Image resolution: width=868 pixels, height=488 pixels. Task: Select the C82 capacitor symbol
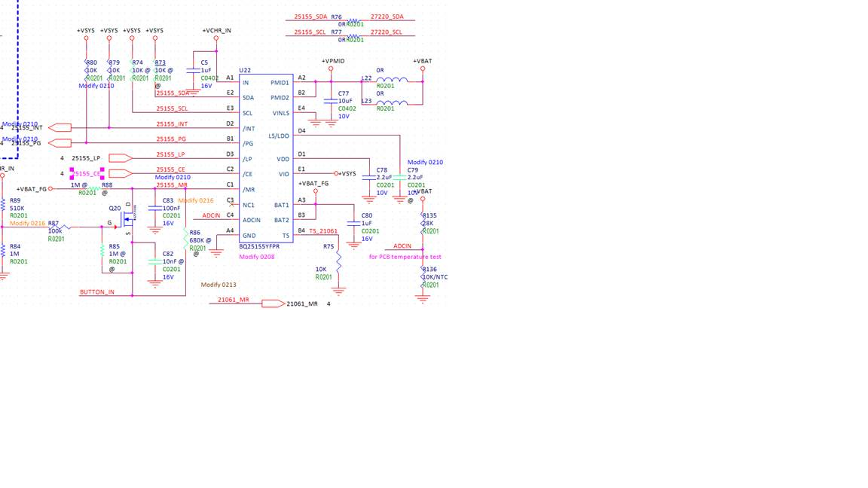[x=155, y=262]
